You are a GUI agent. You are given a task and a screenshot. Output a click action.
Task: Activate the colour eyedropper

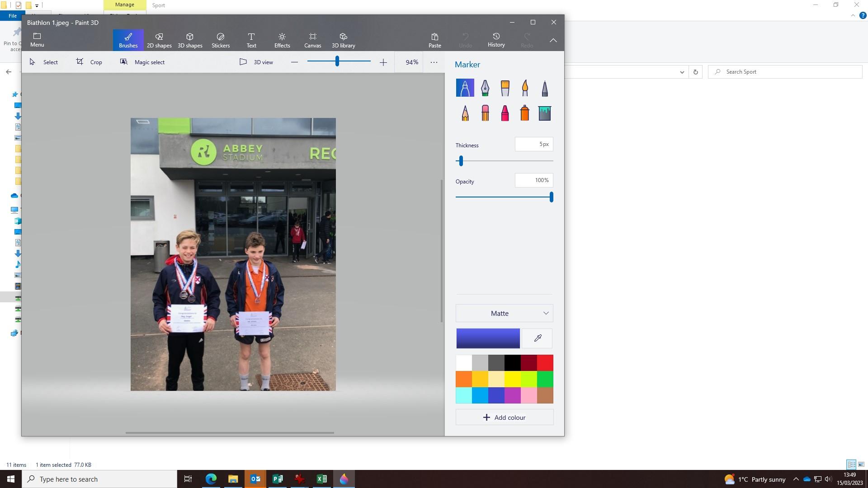pyautogui.click(x=538, y=338)
